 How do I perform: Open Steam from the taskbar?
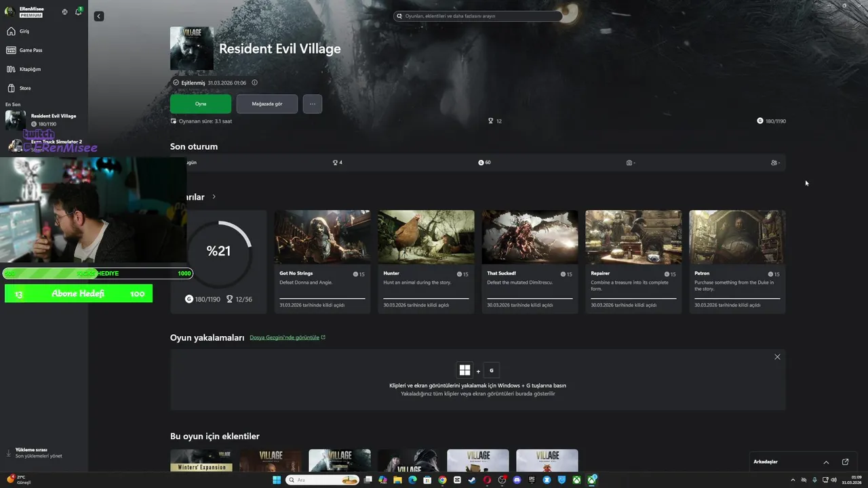pos(472,480)
